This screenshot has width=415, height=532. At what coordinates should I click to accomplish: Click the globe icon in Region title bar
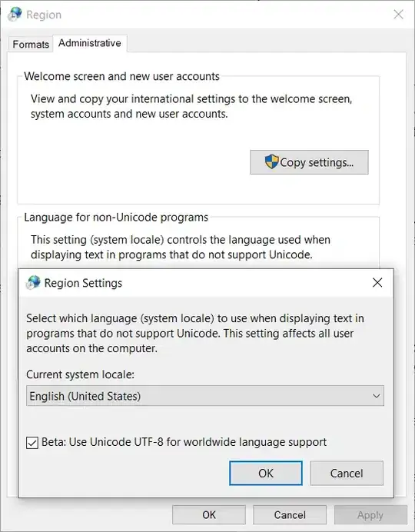(15, 15)
